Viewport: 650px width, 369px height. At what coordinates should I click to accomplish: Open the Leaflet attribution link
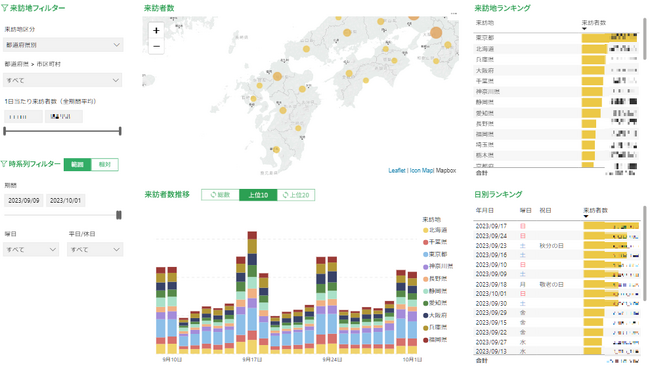point(397,170)
